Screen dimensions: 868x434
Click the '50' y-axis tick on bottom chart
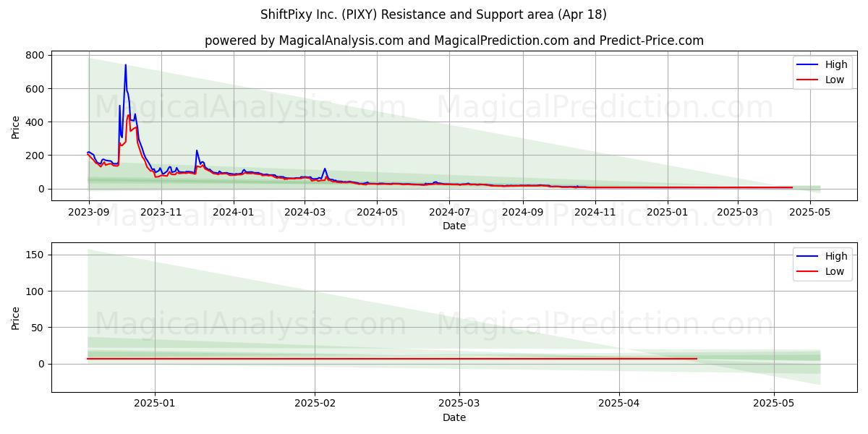39,327
